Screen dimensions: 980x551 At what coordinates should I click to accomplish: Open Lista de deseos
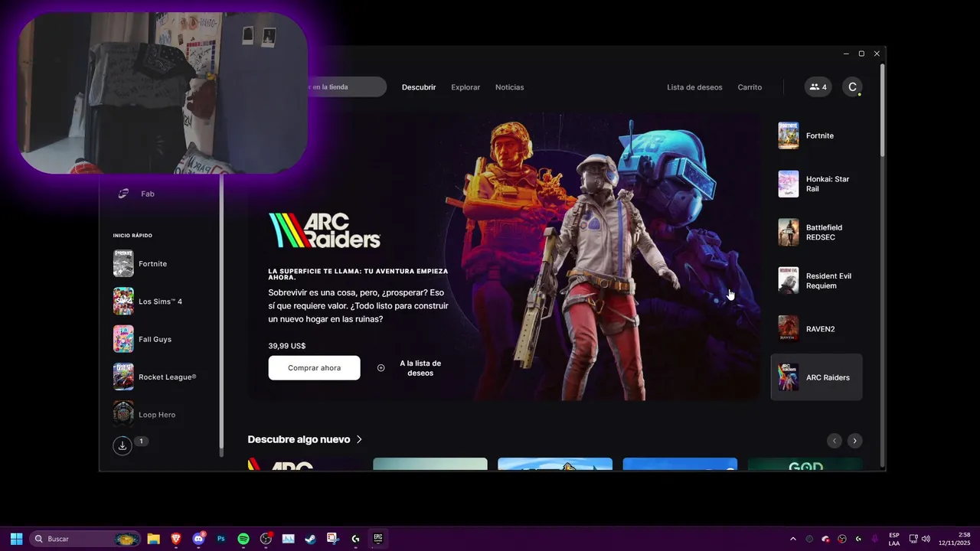694,87
